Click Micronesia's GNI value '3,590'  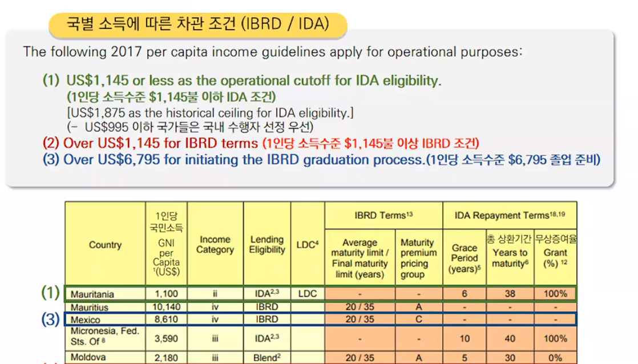[166, 338]
